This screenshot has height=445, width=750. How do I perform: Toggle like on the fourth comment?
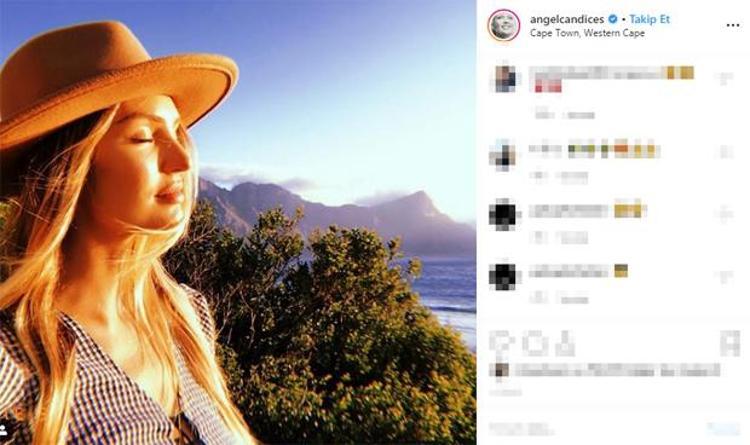pyautogui.click(x=726, y=276)
